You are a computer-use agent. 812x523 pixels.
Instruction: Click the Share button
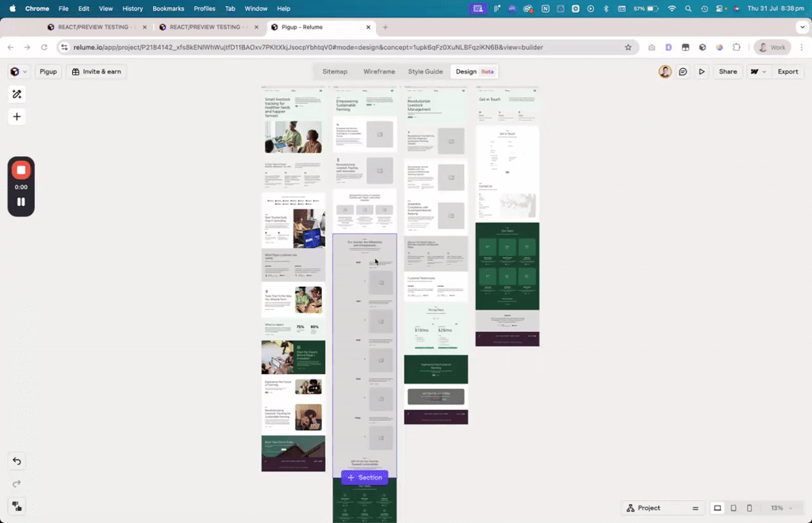point(727,71)
